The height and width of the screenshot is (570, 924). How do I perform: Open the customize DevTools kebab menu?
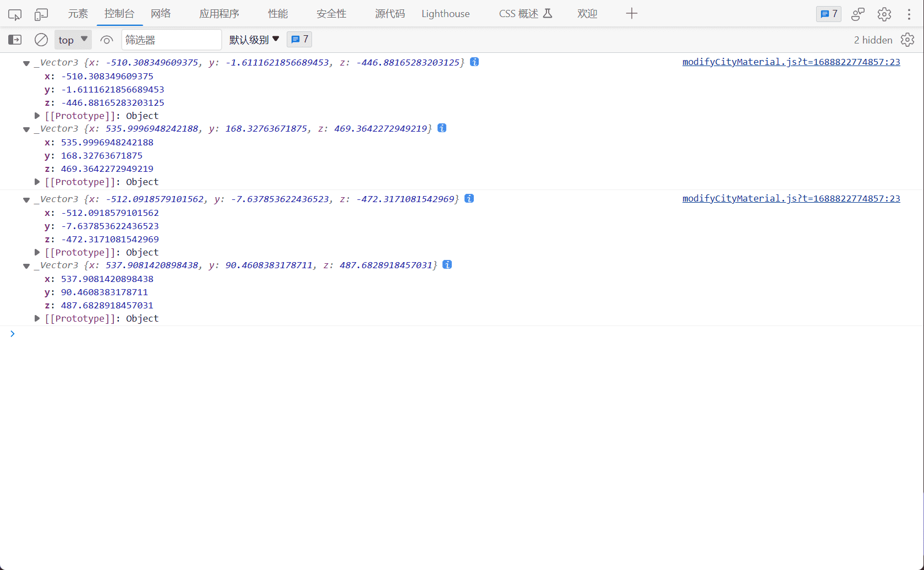tap(909, 14)
